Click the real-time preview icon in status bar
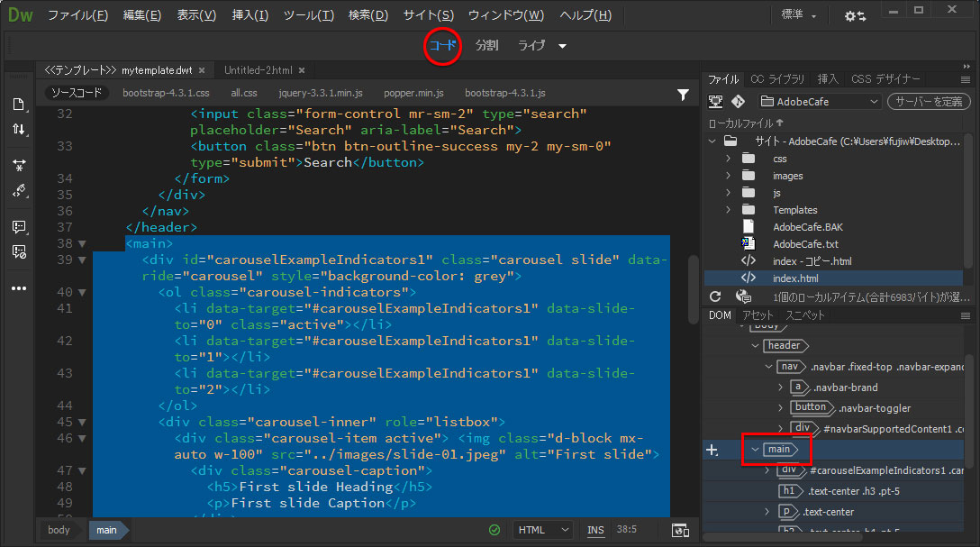The image size is (980, 547). pyautogui.click(x=680, y=530)
